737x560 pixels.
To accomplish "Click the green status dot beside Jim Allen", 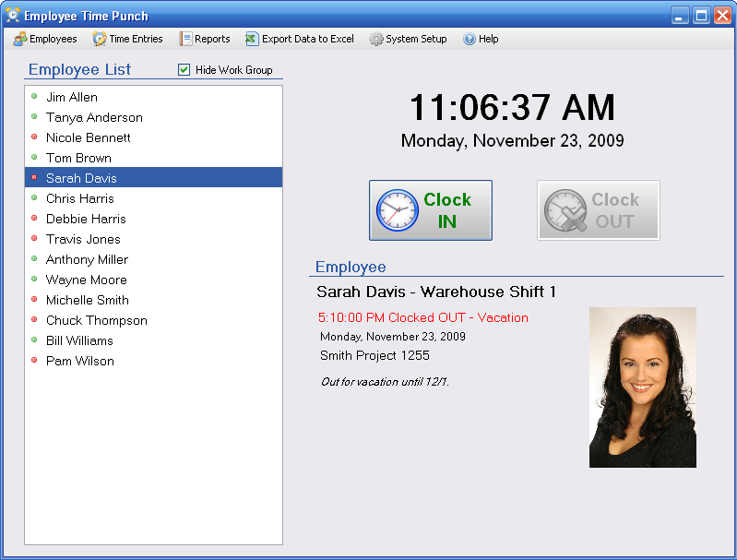I will coord(34,96).
